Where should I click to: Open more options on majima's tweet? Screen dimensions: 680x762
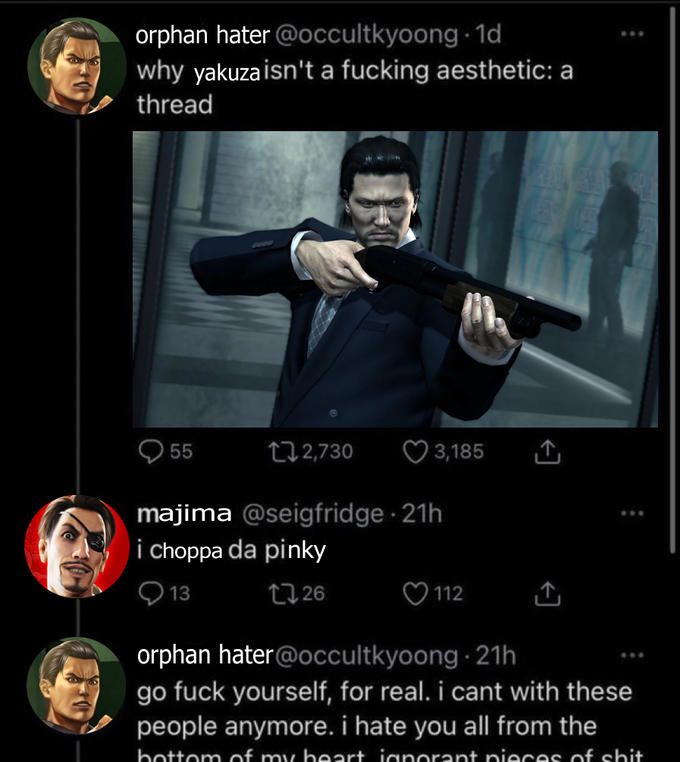pos(628,514)
